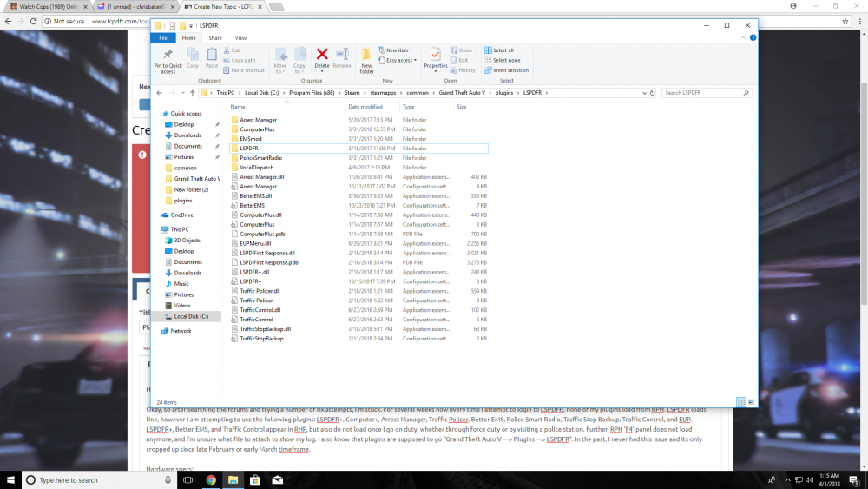This screenshot has height=489, width=868.
Task: Open recent locations dropdown arrow
Action: (x=182, y=93)
